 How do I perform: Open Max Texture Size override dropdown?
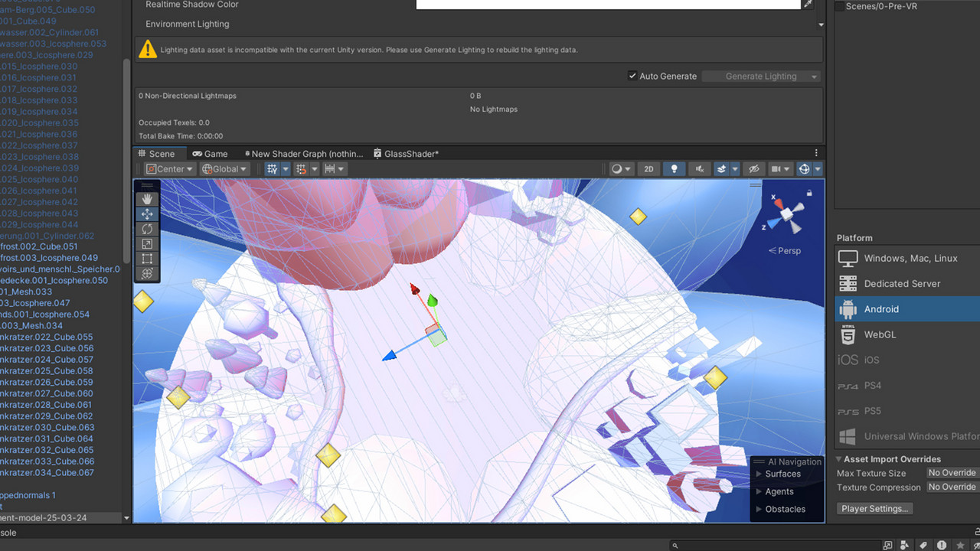952,473
